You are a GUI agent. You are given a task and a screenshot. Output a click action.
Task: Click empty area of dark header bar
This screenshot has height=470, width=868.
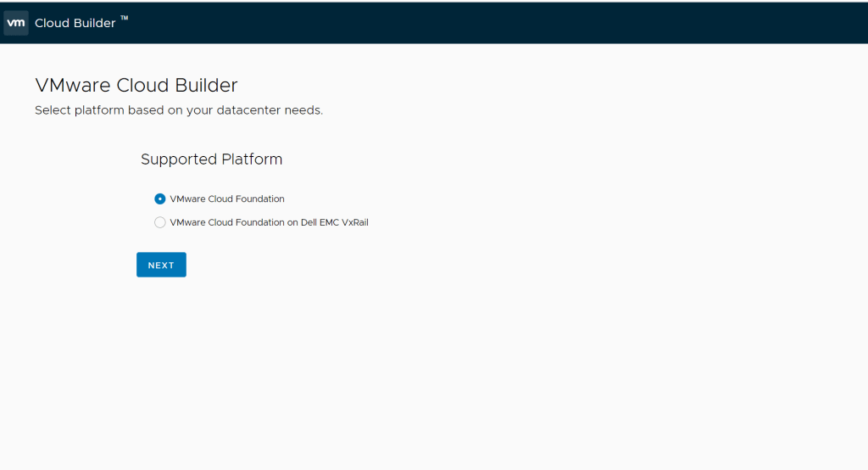(x=509, y=23)
